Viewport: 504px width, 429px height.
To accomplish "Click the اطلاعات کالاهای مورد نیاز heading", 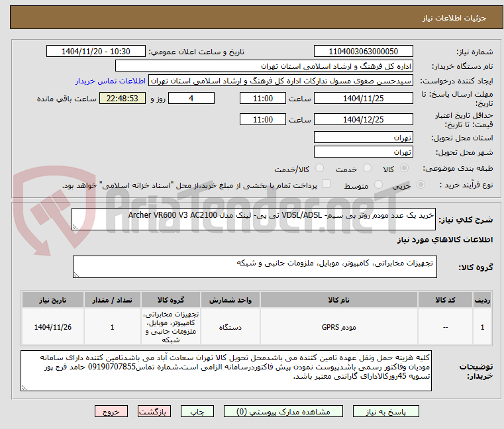I will (445, 240).
